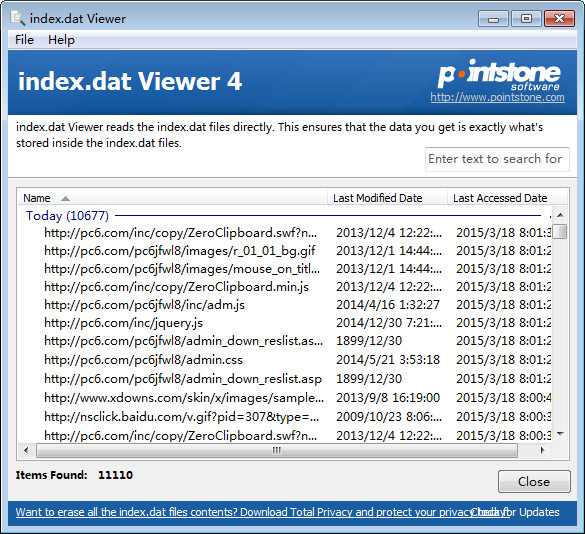Click the vertical scrollbar down arrow
The height and width of the screenshot is (534, 585).
coord(560,434)
